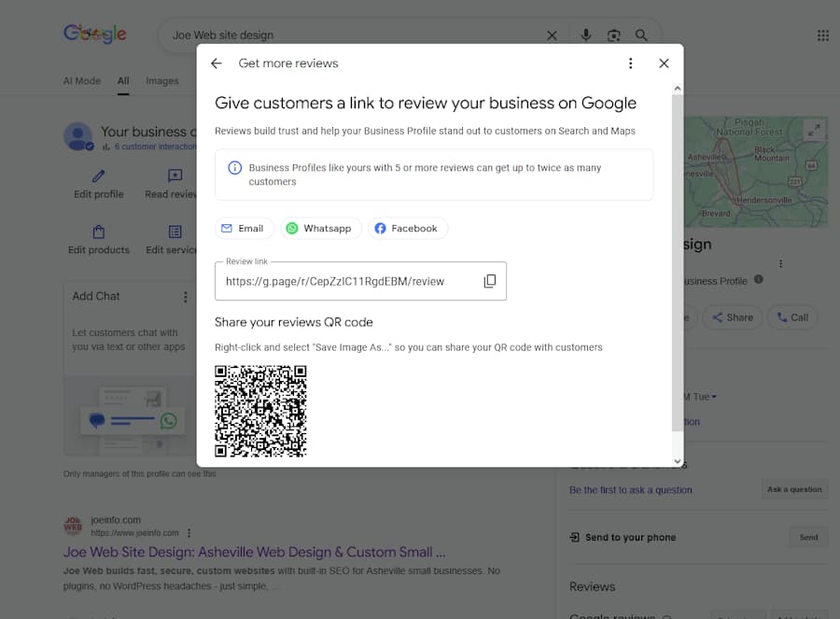Image resolution: width=840 pixels, height=619 pixels.
Task: Open the Google apps grid
Action: tap(822, 35)
